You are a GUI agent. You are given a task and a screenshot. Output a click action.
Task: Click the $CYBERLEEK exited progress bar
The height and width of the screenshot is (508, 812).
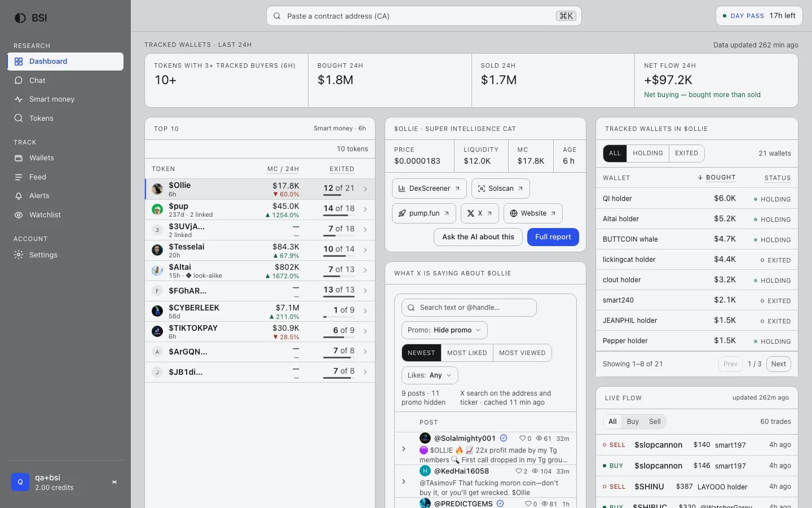pos(339,317)
